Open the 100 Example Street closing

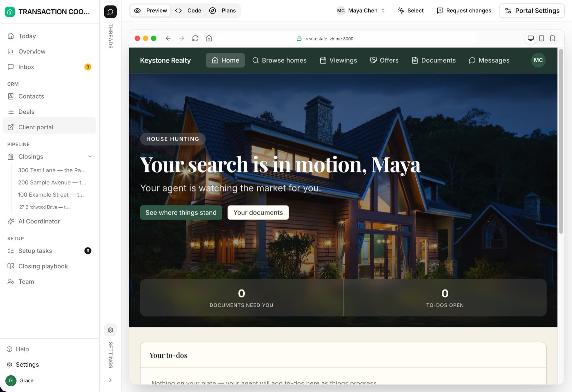[x=51, y=195]
